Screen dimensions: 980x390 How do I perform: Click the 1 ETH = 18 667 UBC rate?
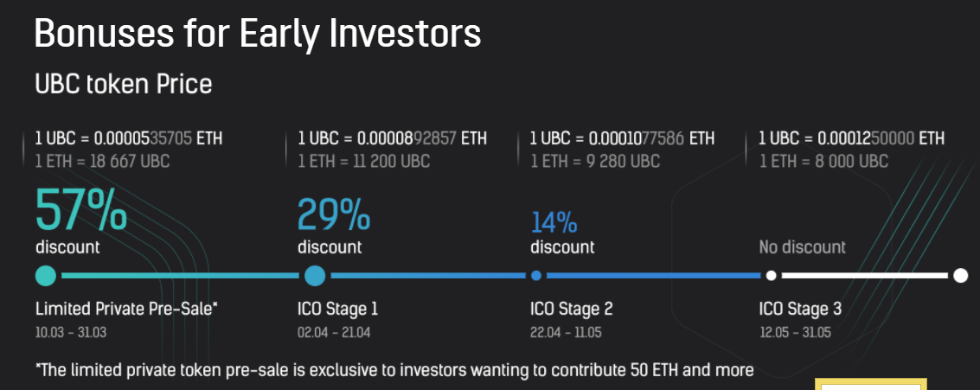tap(103, 161)
